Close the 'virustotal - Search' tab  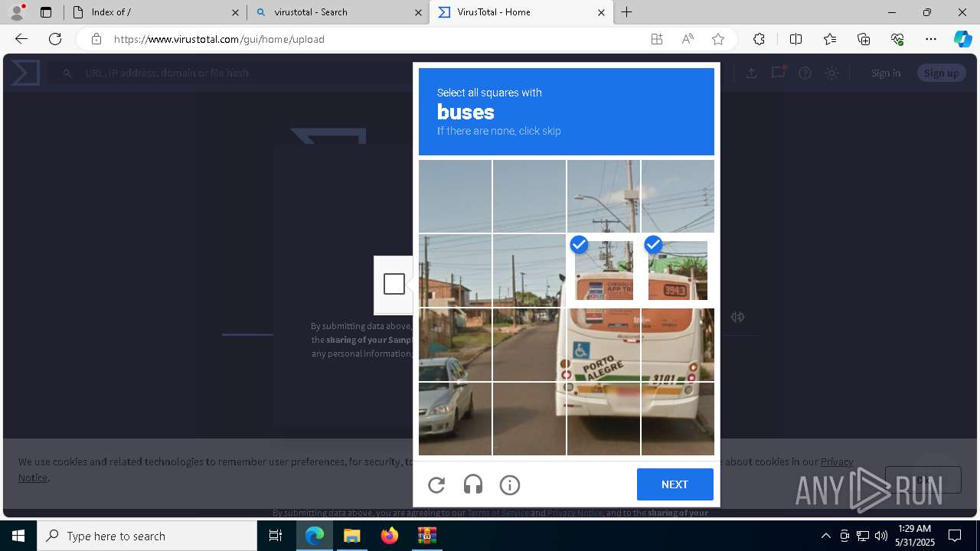click(x=418, y=12)
